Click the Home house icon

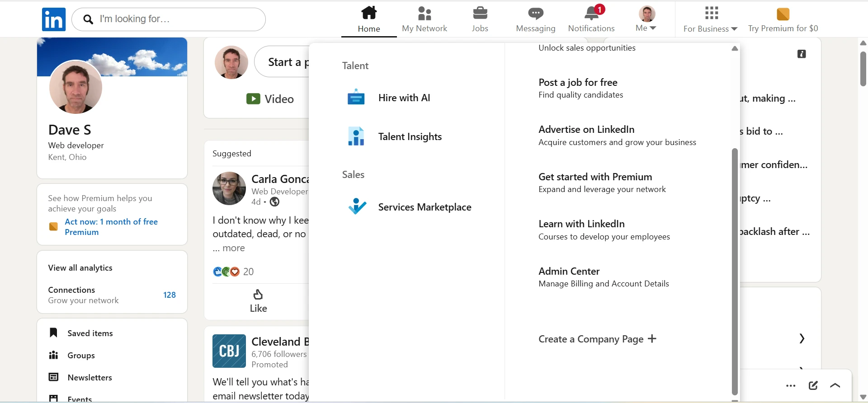[x=369, y=13]
